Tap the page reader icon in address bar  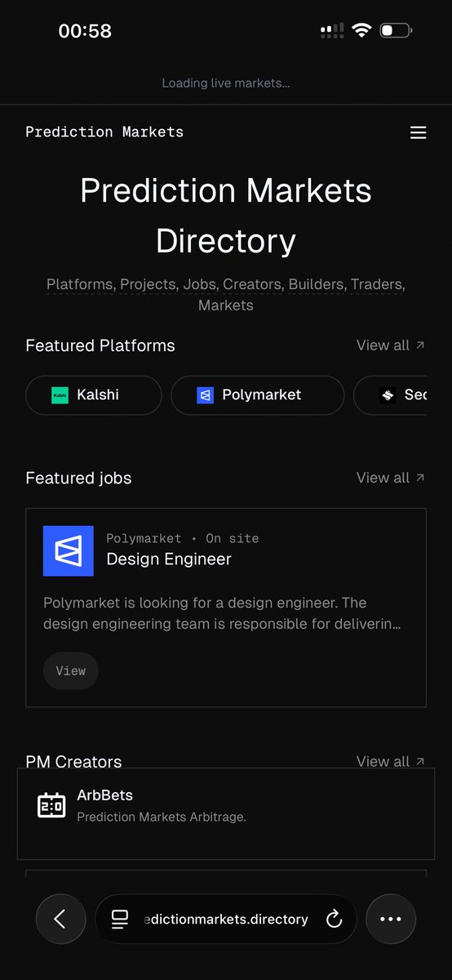(x=120, y=920)
